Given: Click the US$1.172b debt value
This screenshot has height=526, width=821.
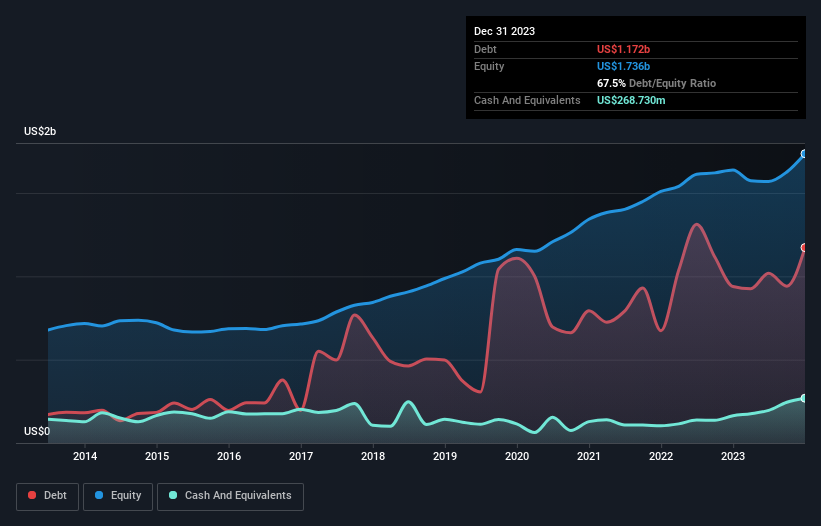Looking at the screenshot, I should coord(623,49).
